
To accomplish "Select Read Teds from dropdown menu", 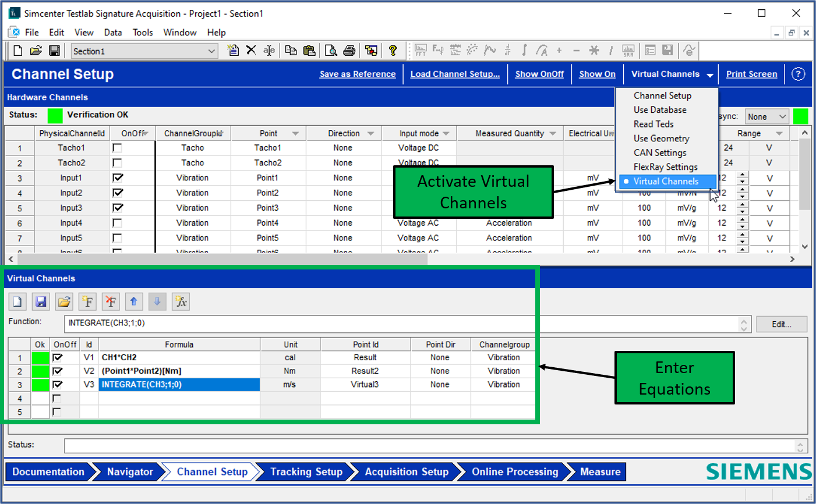I will pos(653,124).
